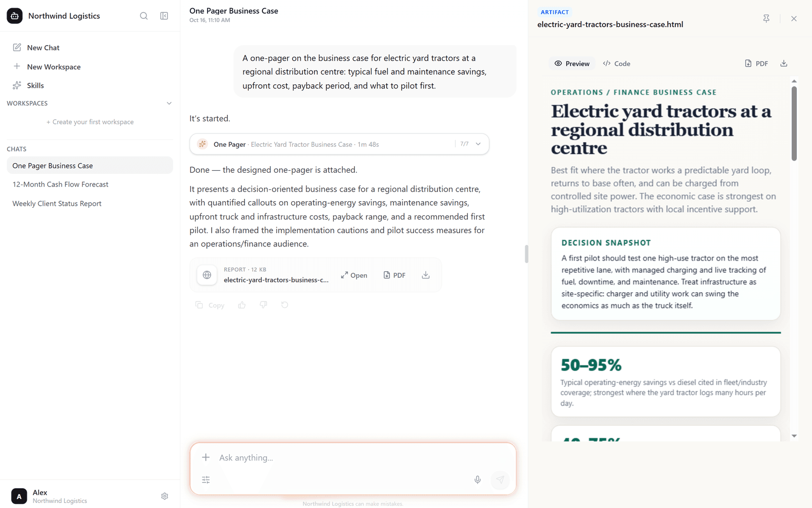Click the artifact preview scrollbar thumb
This screenshot has width=812, height=508.
point(794,123)
